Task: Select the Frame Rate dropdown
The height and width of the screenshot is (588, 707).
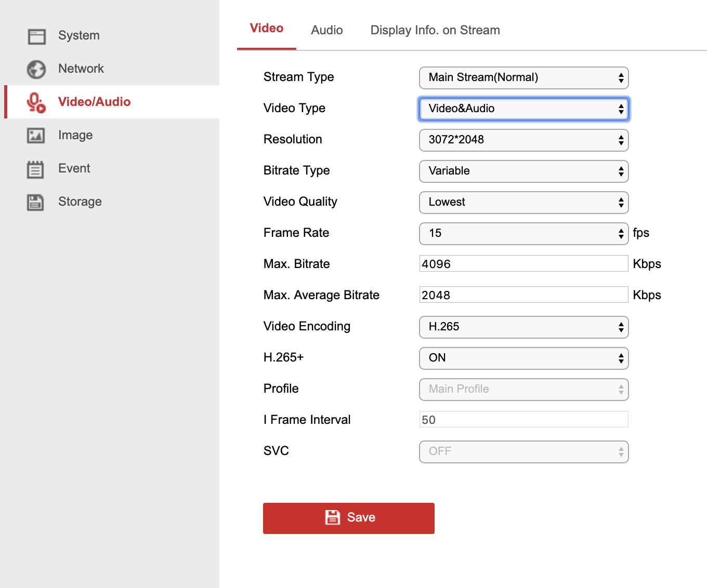Action: click(x=523, y=234)
